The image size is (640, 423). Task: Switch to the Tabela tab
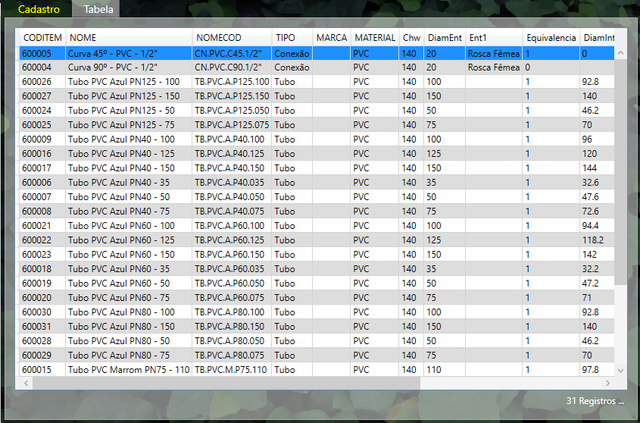[98, 9]
